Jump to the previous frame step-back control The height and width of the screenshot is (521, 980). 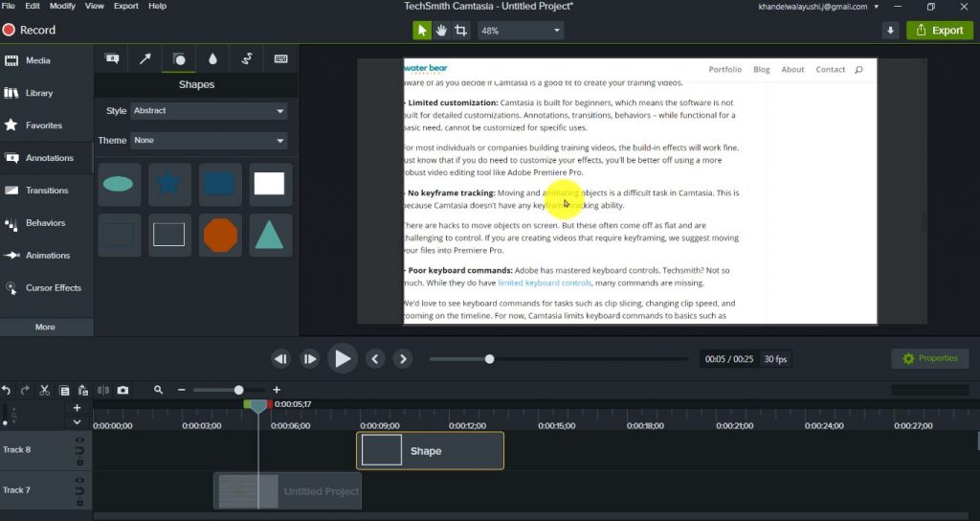point(280,359)
